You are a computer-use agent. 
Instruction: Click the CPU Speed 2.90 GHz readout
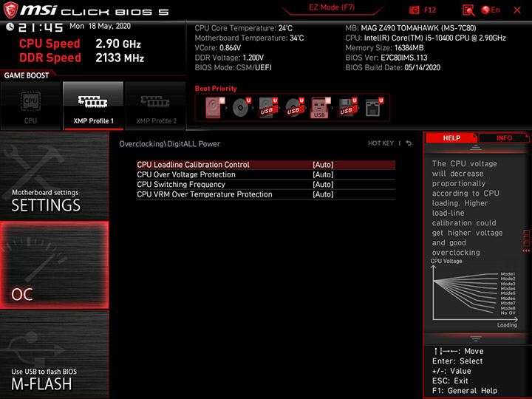point(80,44)
